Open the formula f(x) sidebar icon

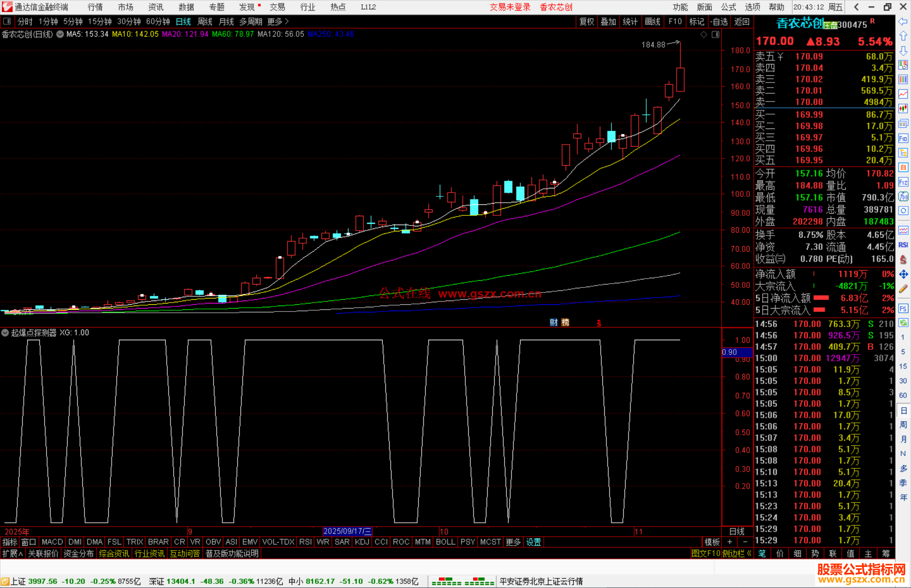903,196
